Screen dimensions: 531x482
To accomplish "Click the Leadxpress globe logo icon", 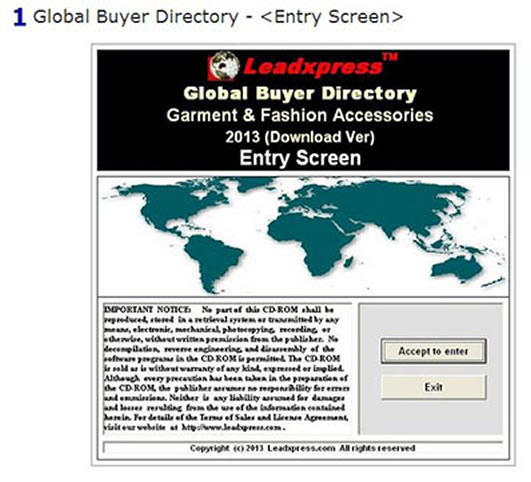I will pyautogui.click(x=223, y=66).
